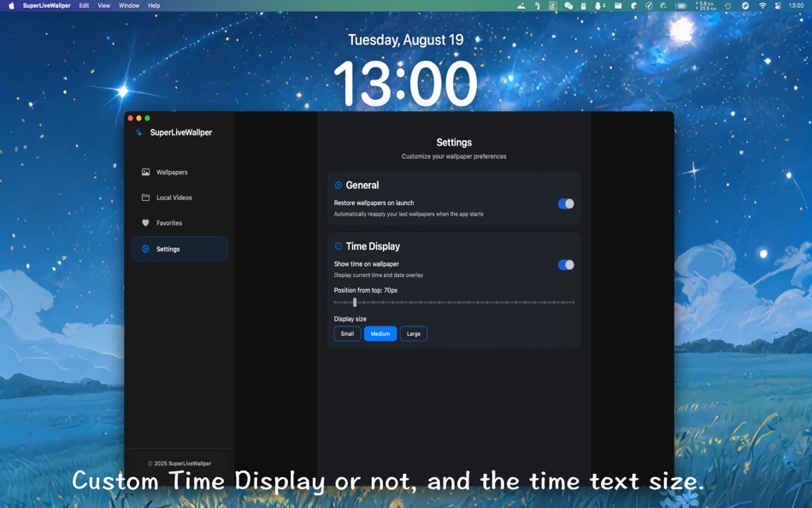Open the View menu
812x508 pixels.
(x=103, y=5)
